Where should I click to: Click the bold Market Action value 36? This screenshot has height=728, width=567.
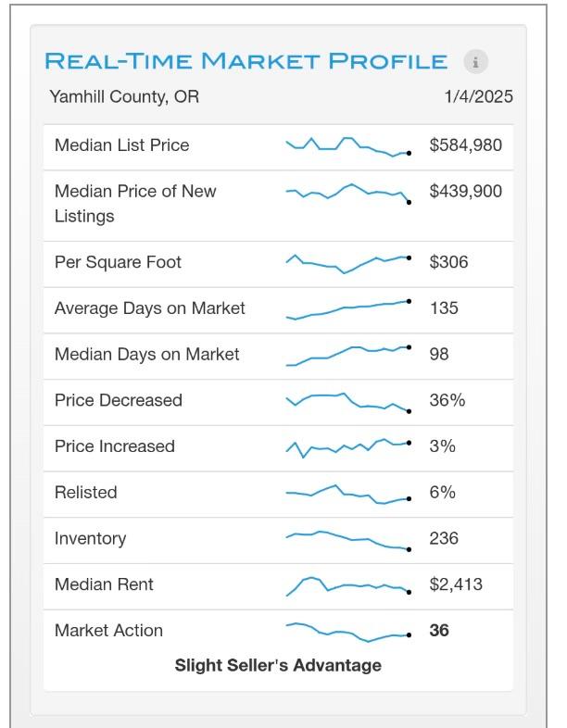click(439, 631)
